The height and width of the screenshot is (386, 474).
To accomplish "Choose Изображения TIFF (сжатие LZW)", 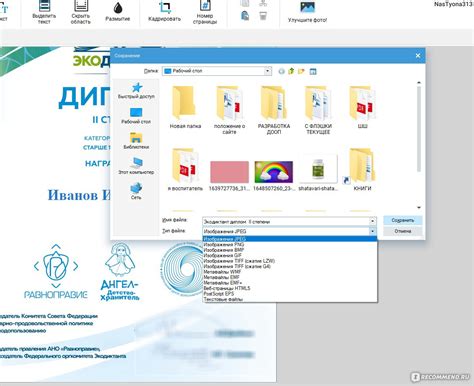I will coord(290,261).
